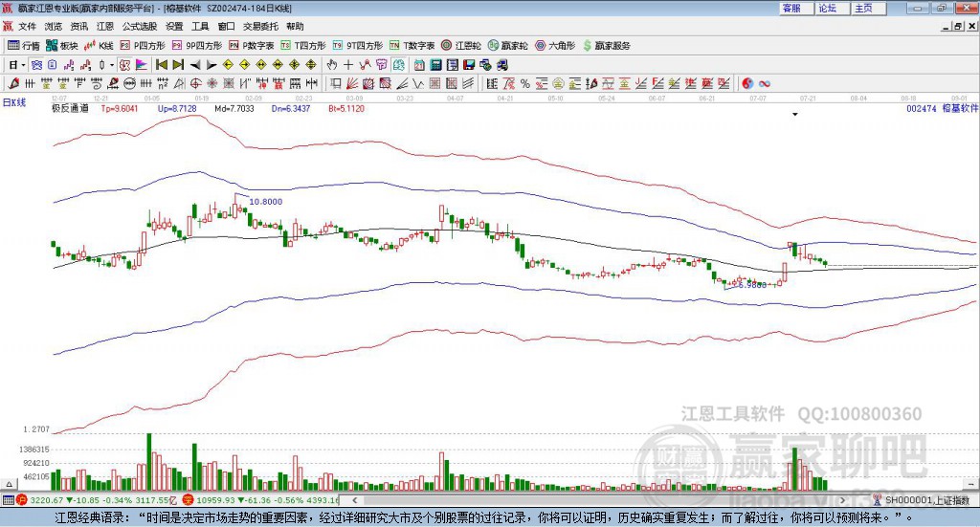Click the up arrow beside volume panel
This screenshot has height=527, width=980.
click(9, 484)
